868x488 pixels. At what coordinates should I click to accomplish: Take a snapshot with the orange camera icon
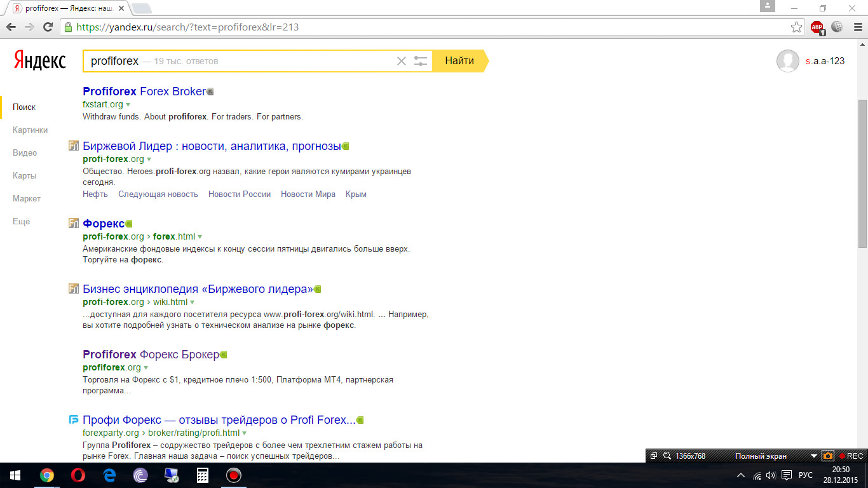827,456
